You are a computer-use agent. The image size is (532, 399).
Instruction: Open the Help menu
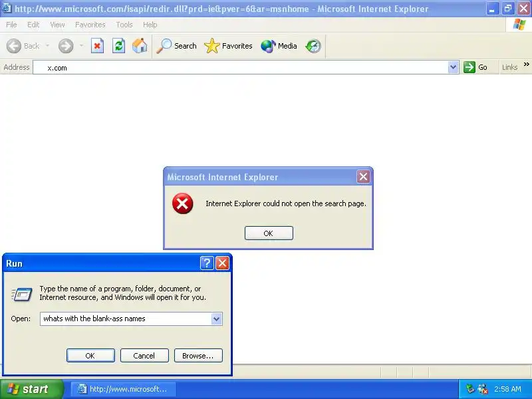click(x=150, y=25)
